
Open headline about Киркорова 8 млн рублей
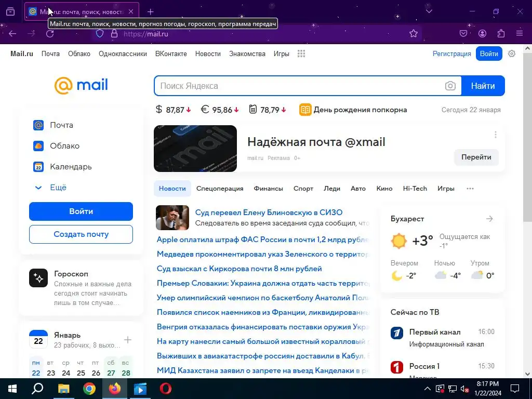[x=239, y=269]
